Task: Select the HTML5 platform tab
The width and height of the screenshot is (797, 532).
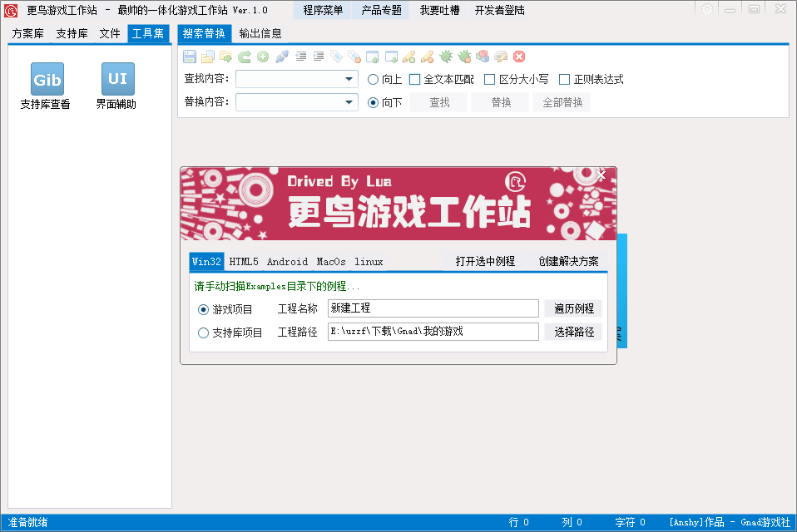Action: click(244, 262)
